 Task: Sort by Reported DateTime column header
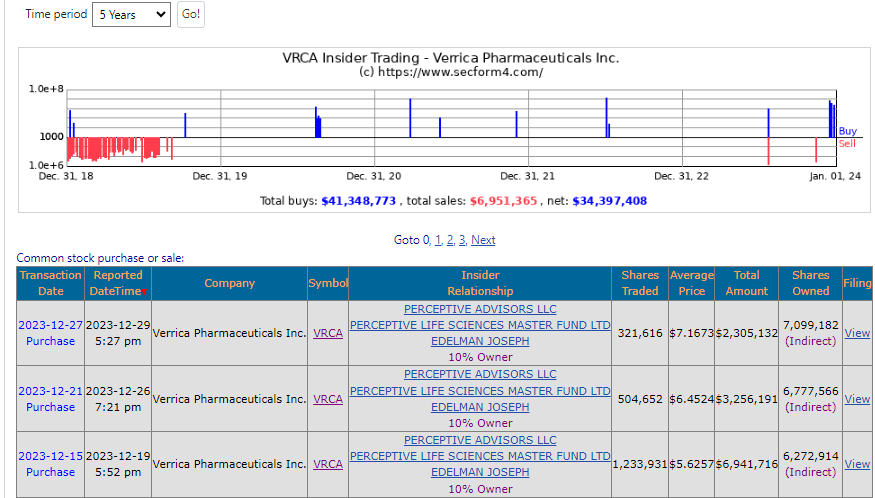coord(118,283)
